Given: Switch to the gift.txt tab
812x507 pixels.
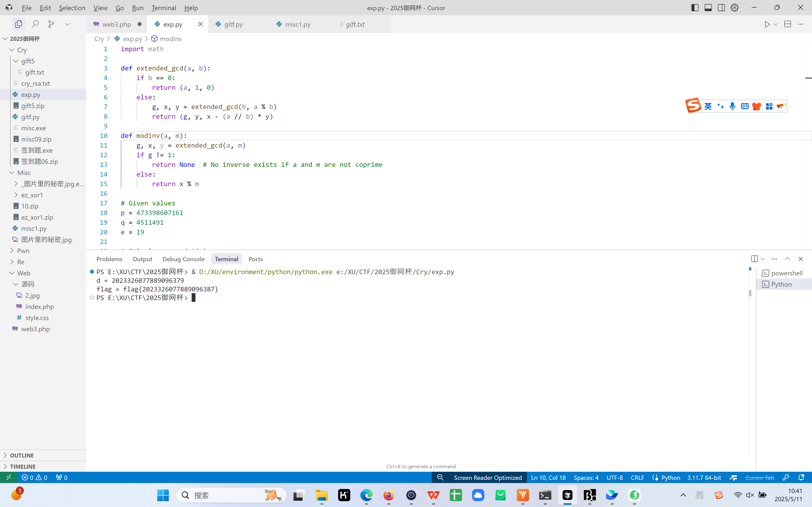Looking at the screenshot, I should (360, 24).
